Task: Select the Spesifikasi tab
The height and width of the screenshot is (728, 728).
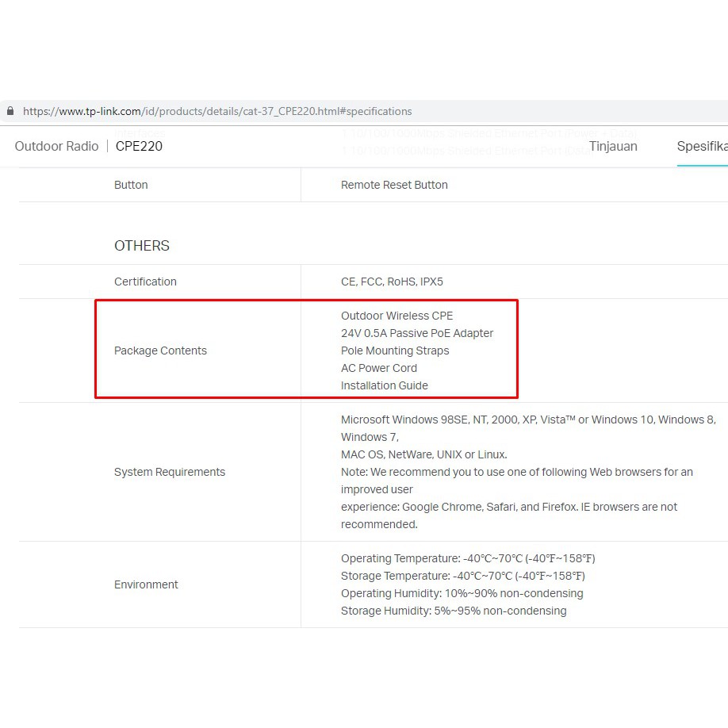Action: 702,146
